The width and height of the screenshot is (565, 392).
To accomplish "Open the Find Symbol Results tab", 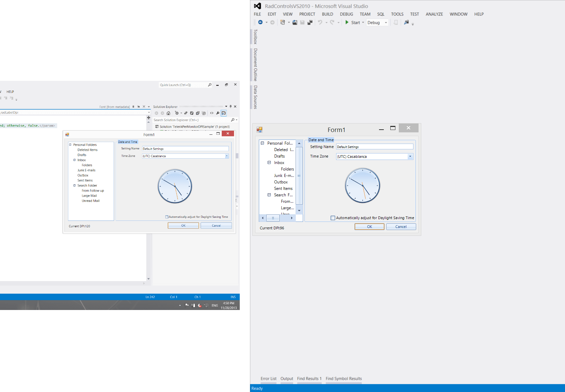I will (344, 379).
